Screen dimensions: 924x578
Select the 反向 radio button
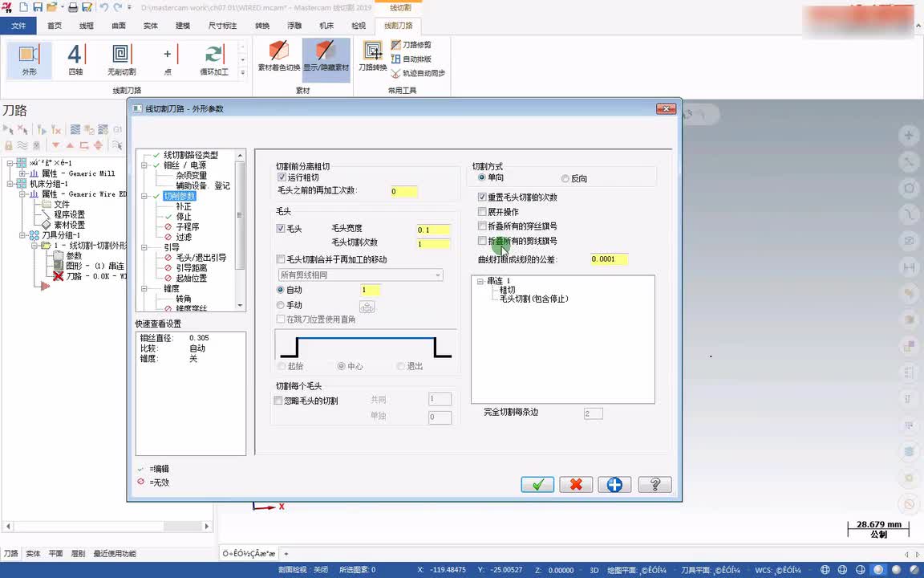point(565,178)
